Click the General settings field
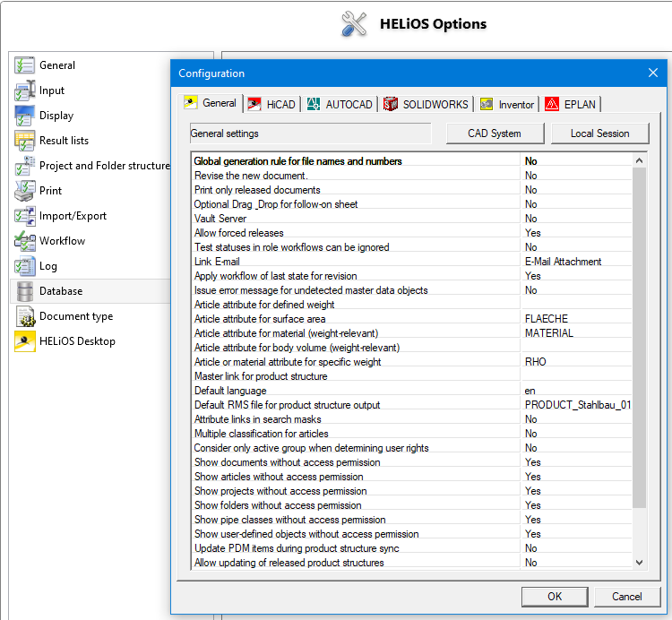This screenshot has height=620, width=672. 310,133
